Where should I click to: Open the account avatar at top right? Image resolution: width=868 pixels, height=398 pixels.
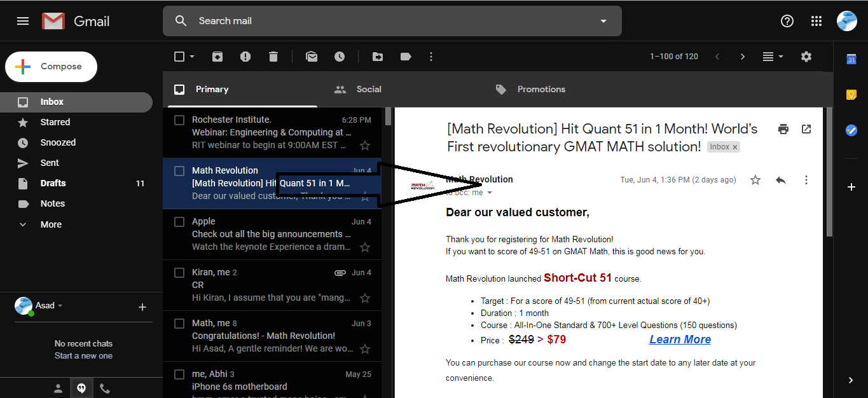click(x=847, y=21)
